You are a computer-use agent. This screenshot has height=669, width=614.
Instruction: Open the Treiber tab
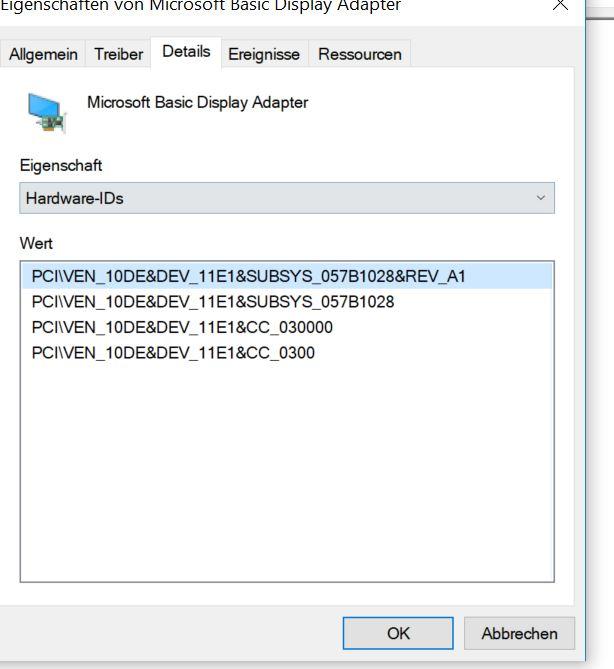(x=118, y=54)
